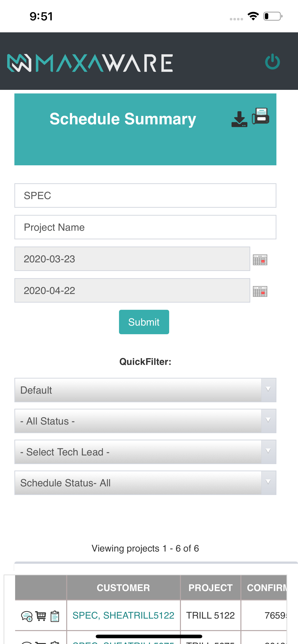
Task: Sort by CUSTOMER column header
Action: click(x=124, y=588)
